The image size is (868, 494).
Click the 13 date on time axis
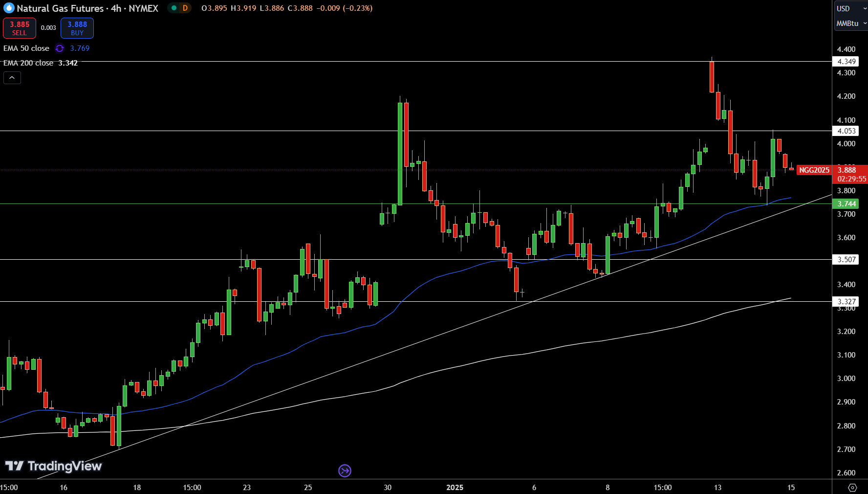coord(717,488)
